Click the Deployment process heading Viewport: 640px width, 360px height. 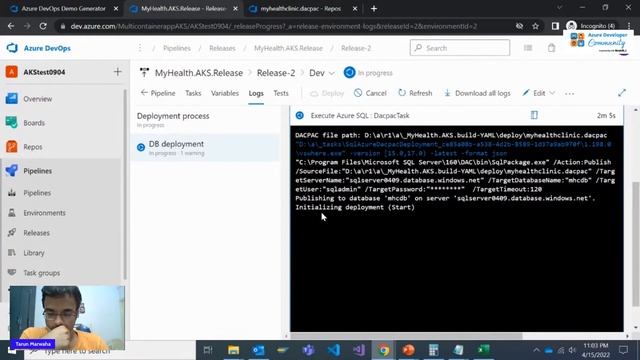click(x=173, y=116)
